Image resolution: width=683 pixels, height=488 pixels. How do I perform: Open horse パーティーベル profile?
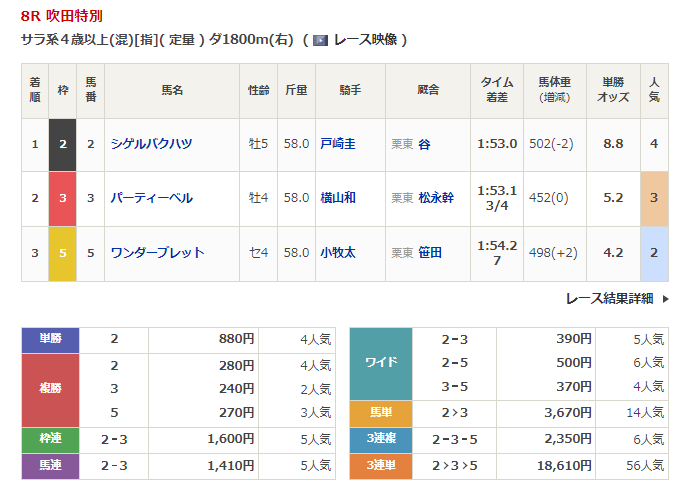tap(151, 198)
